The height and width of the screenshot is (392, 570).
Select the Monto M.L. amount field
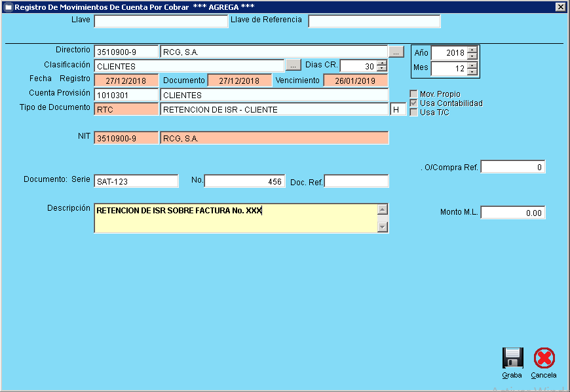pyautogui.click(x=512, y=213)
